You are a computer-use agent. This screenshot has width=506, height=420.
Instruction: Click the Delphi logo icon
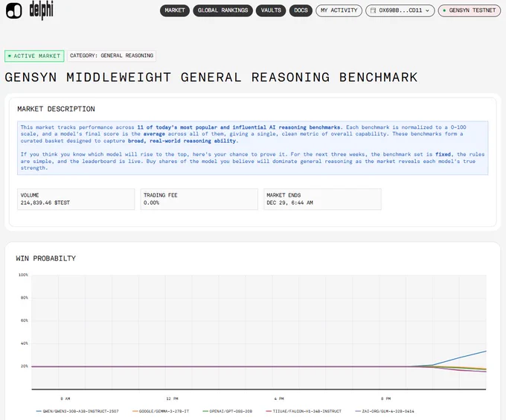click(x=14, y=10)
